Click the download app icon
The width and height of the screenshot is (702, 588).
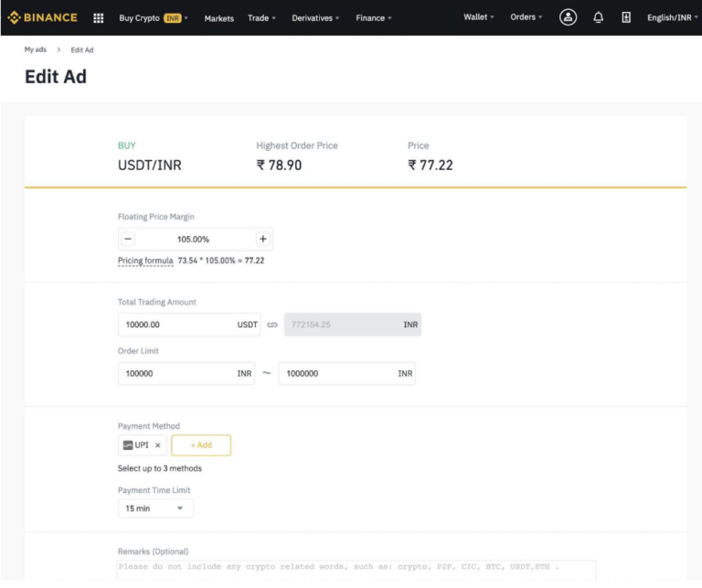pyautogui.click(x=626, y=17)
